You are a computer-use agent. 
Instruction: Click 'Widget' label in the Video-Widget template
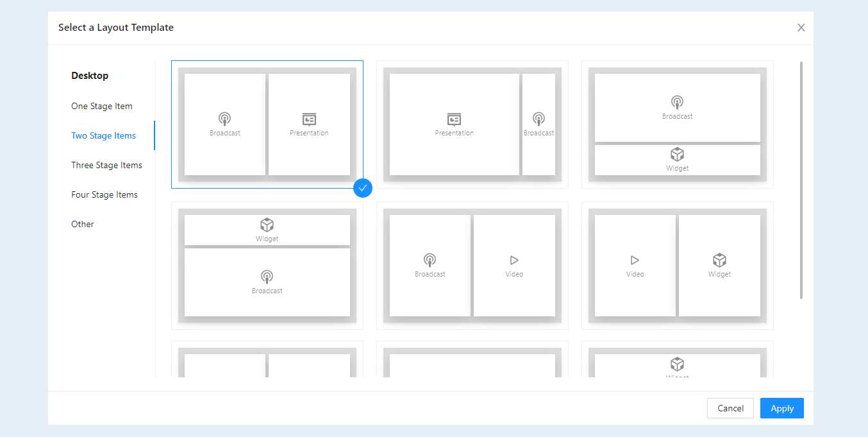click(x=719, y=274)
